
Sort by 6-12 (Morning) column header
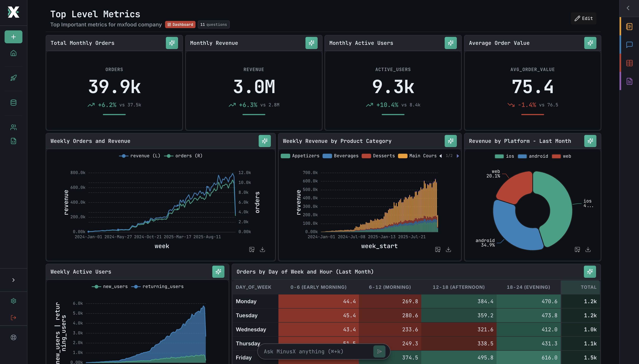coord(390,287)
